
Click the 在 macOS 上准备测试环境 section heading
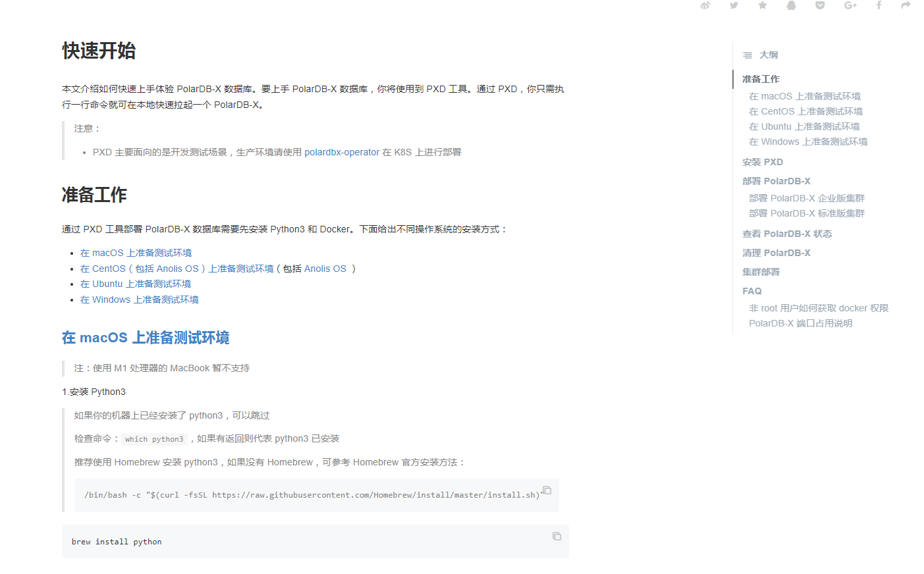pos(146,338)
